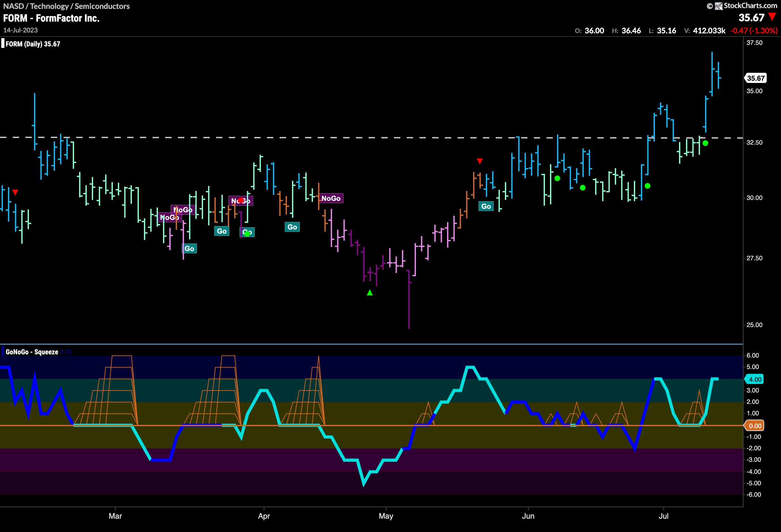Click the high value H: 36.46
The image size is (781, 532).
pos(626,31)
